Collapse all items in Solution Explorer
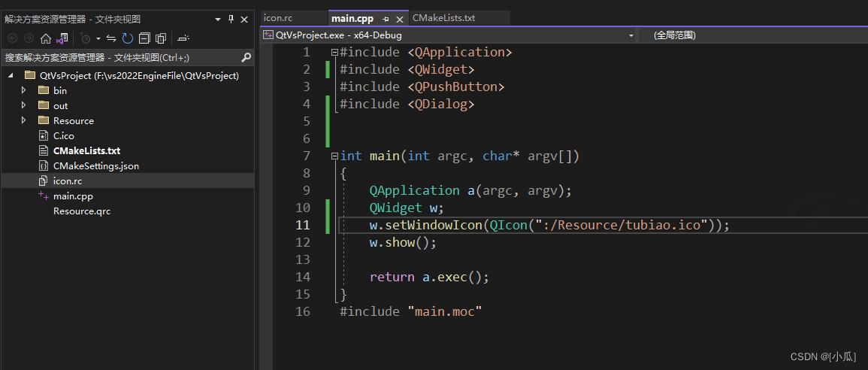The width and height of the screenshot is (868, 370). pyautogui.click(x=144, y=38)
